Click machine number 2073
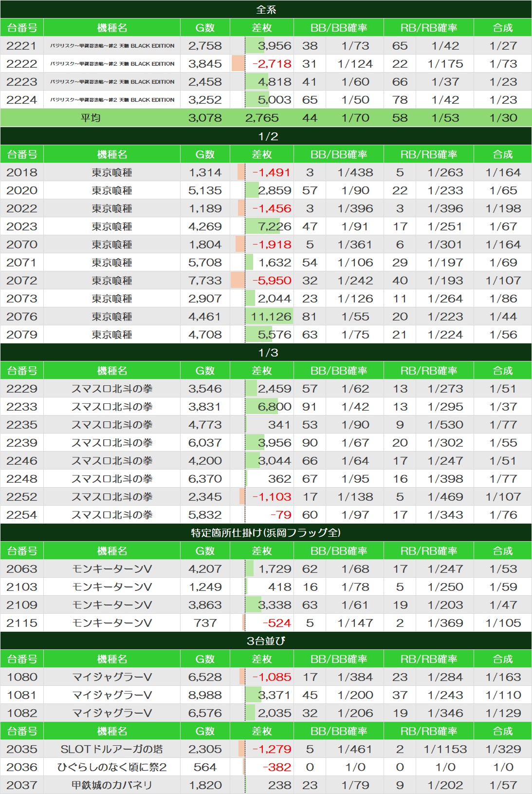532x794 pixels. 22,299
